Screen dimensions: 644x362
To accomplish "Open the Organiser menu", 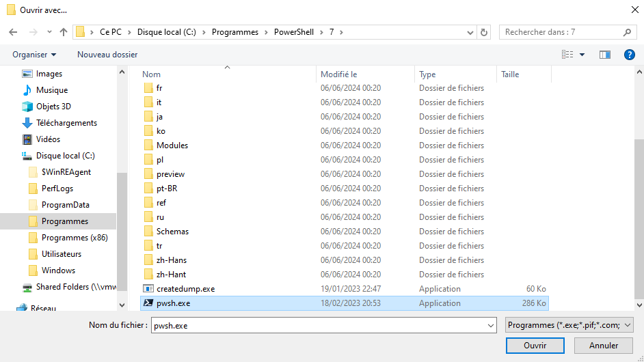I will pyautogui.click(x=34, y=55).
